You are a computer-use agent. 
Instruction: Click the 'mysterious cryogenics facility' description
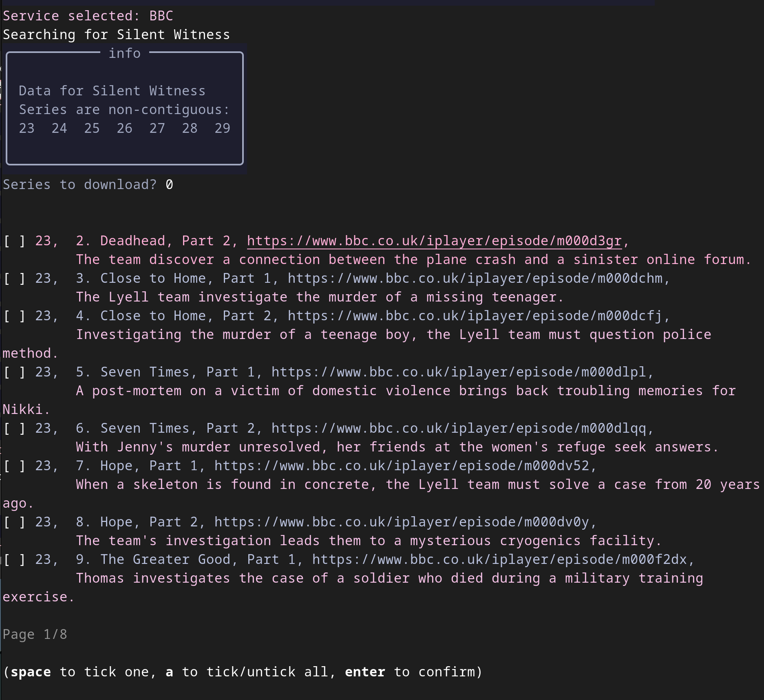click(x=369, y=541)
